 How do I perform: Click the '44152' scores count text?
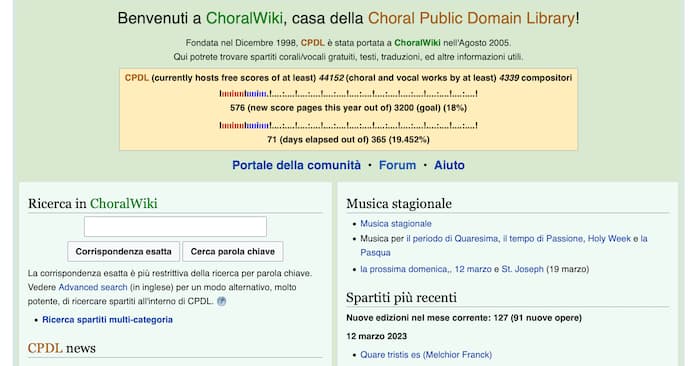331,78
